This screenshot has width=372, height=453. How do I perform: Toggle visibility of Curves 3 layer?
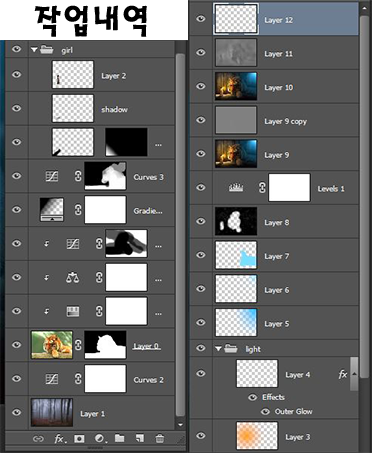coord(16,176)
